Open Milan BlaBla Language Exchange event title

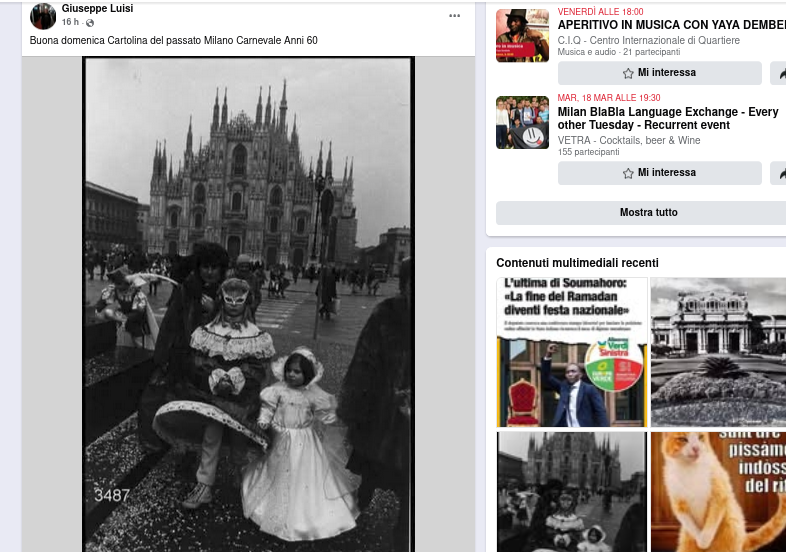(667, 118)
